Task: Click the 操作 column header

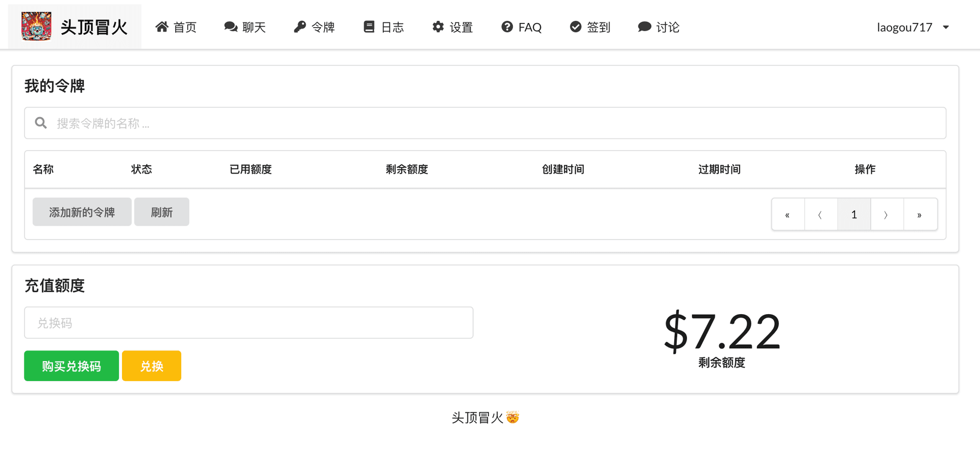Action: tap(865, 169)
